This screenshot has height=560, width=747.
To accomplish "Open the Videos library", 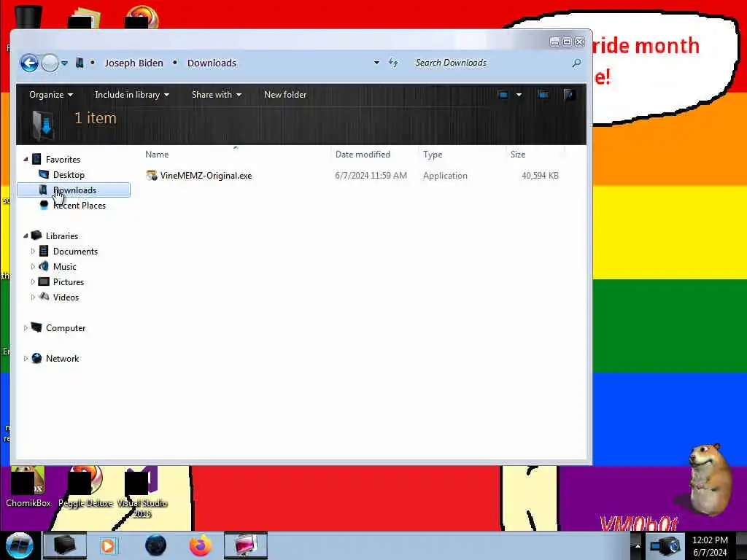I will point(66,297).
